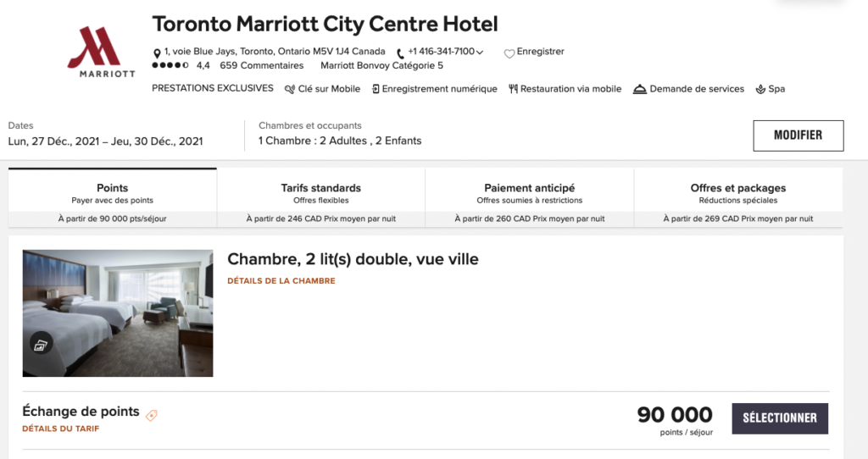
Task: Click the price tag icon near Échange de points
Action: (152, 415)
